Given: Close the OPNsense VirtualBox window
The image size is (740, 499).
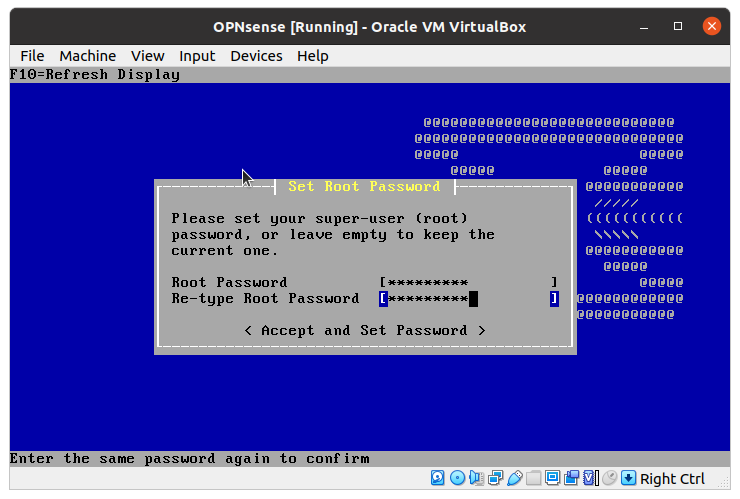Looking at the screenshot, I should coord(712,26).
